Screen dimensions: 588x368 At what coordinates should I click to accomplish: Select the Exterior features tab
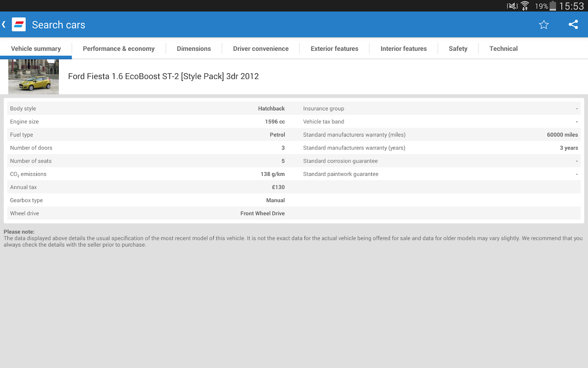click(x=334, y=49)
